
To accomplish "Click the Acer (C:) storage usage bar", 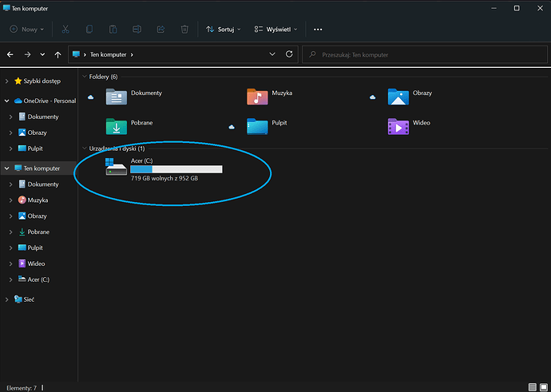I will tap(176, 169).
